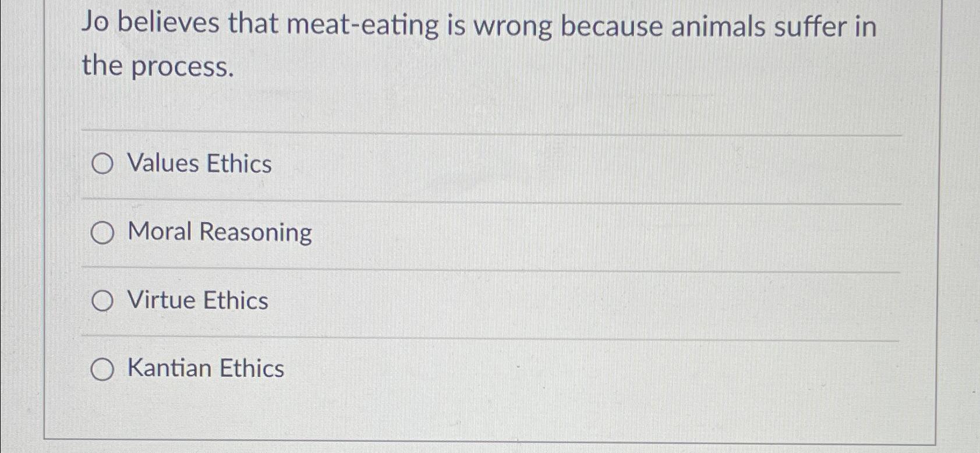Screen dimensions: 980x453
Task: Click the Virtue Ethics answer label
Action: click(x=197, y=300)
